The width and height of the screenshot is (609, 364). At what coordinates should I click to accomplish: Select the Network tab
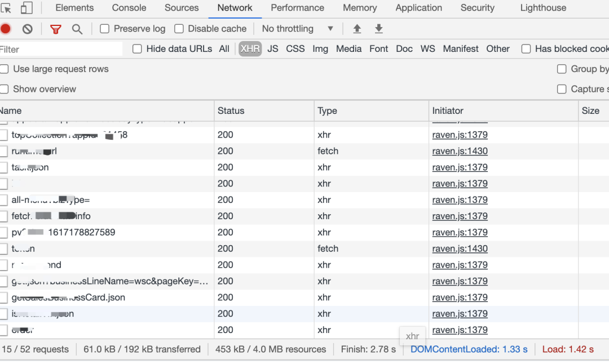pos(235,8)
